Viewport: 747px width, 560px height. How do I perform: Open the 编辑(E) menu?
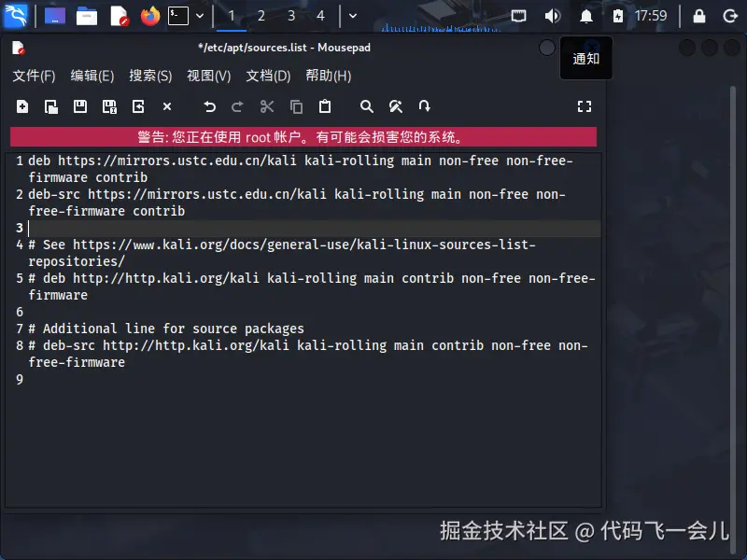pyautogui.click(x=92, y=76)
